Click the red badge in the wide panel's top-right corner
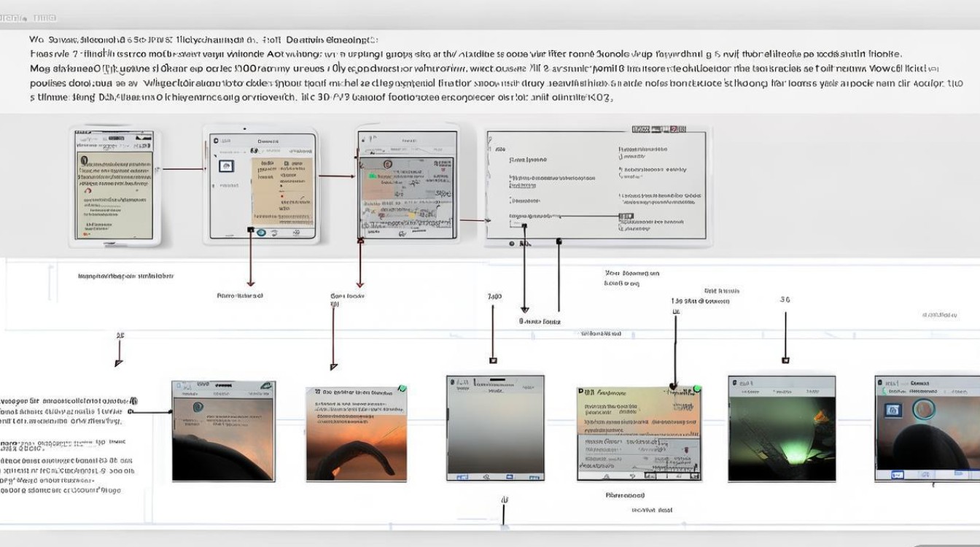The width and height of the screenshot is (980, 547). pos(677,129)
